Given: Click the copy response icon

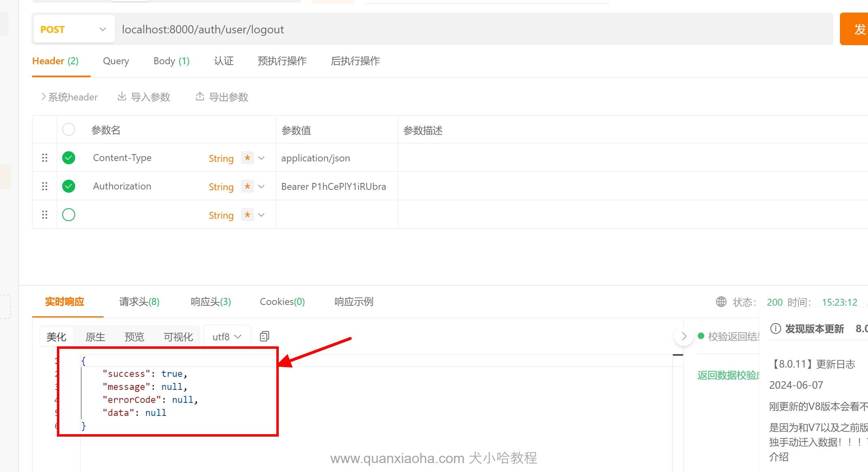Looking at the screenshot, I should [x=265, y=336].
